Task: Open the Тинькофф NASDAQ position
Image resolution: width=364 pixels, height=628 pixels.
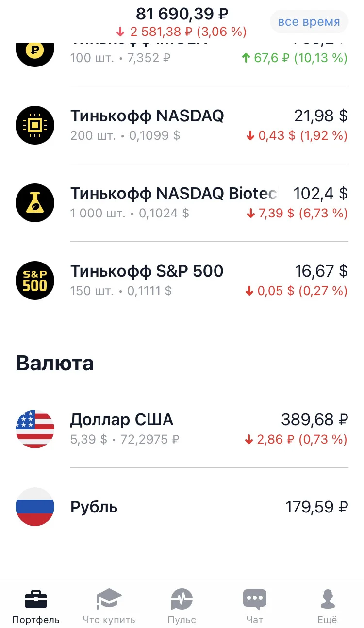Action: pos(182,125)
